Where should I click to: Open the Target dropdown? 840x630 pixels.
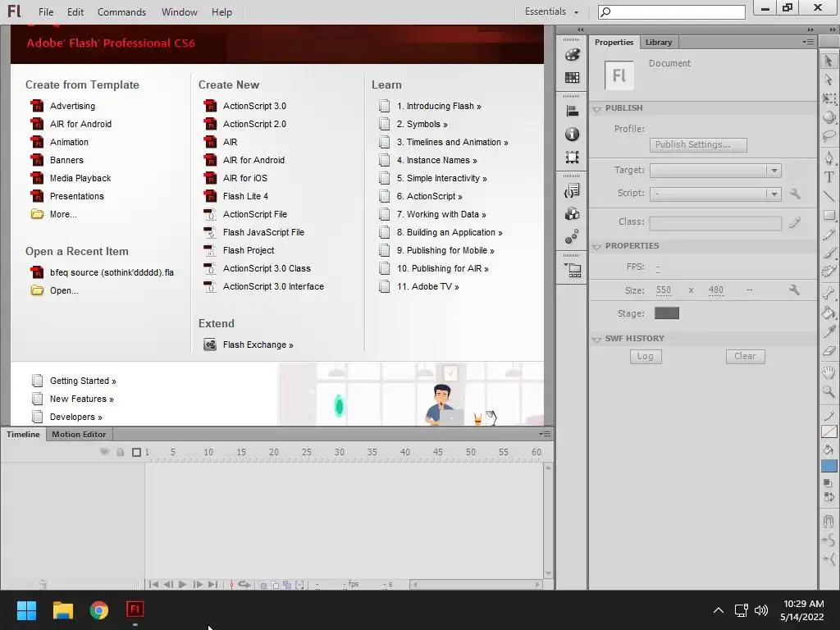pos(774,171)
